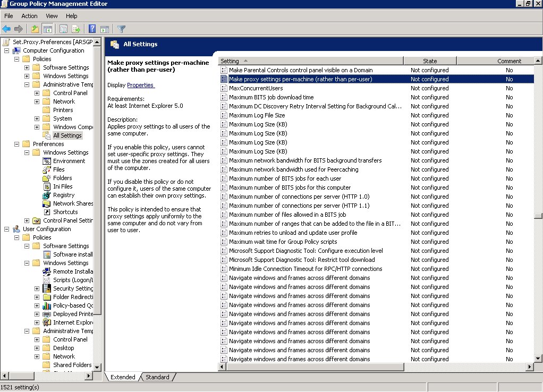Sort by the Comment column header

pos(495,61)
